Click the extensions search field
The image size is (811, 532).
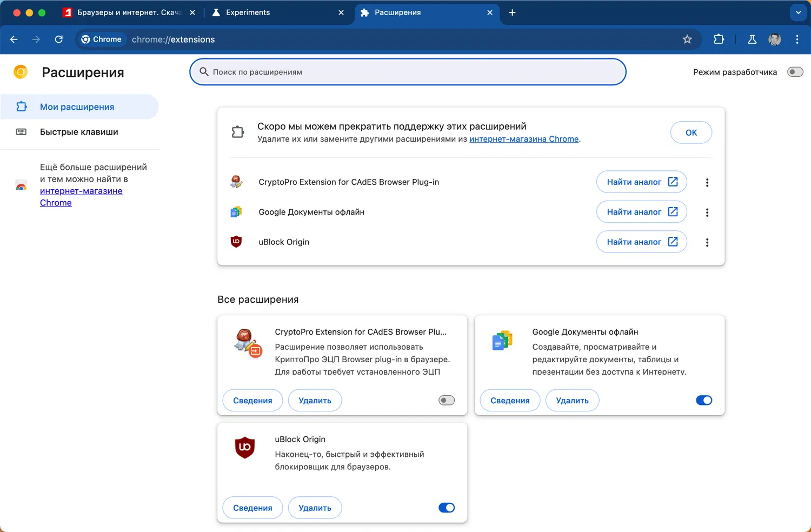pos(408,72)
